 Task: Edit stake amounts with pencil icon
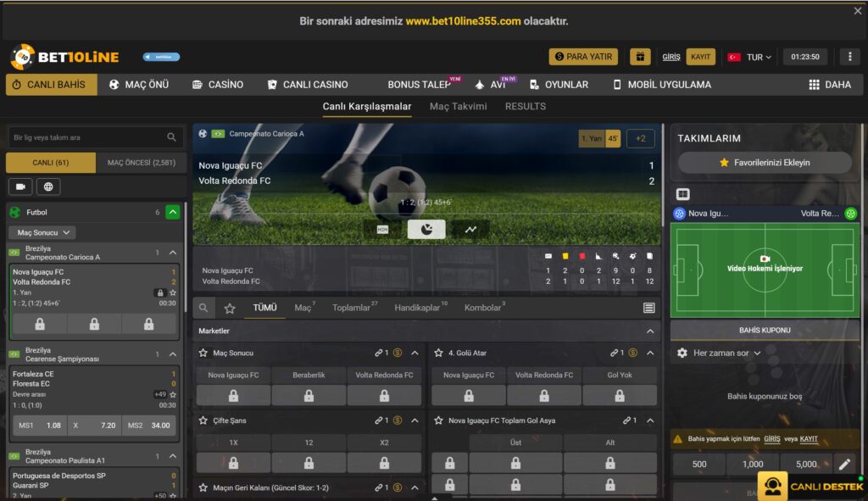[844, 464]
